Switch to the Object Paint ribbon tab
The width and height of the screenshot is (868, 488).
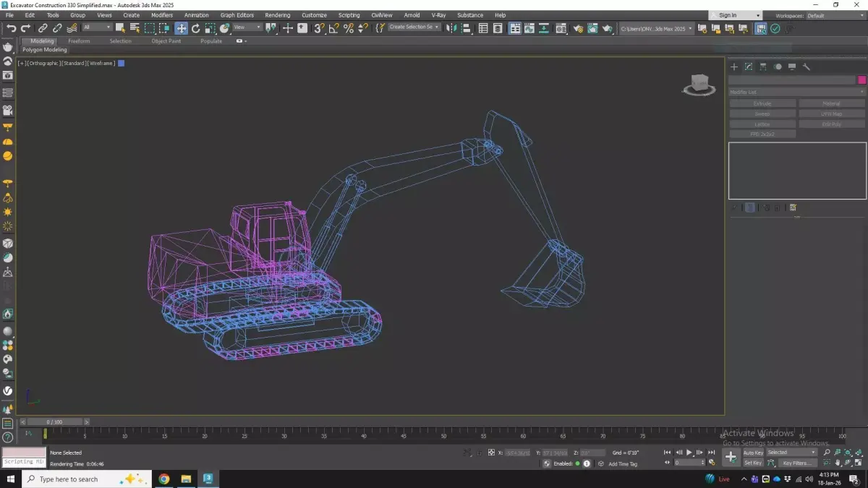click(x=166, y=41)
